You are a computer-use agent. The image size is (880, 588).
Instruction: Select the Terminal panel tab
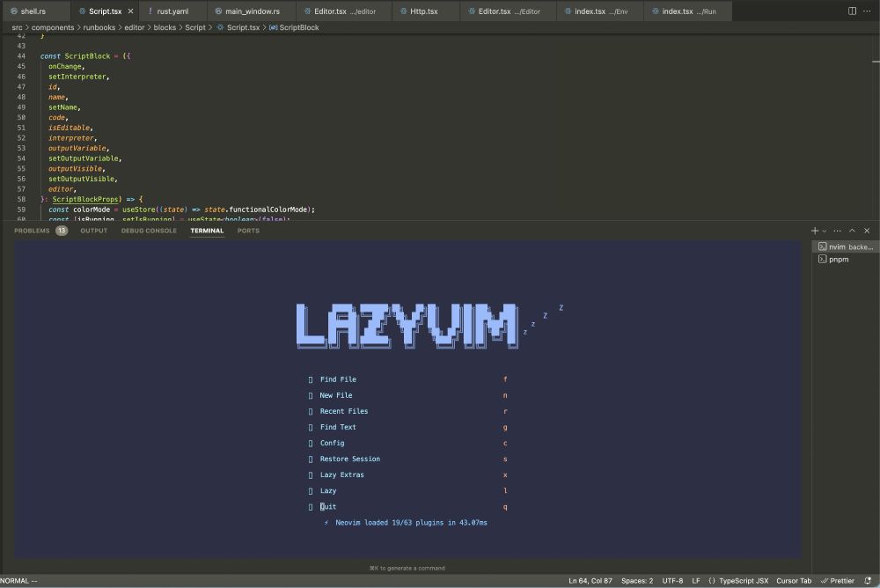click(x=207, y=231)
